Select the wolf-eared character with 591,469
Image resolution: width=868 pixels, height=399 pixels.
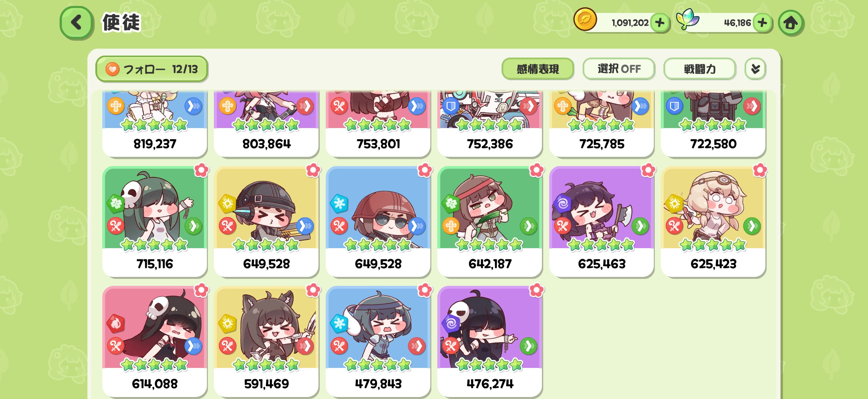coord(266,341)
